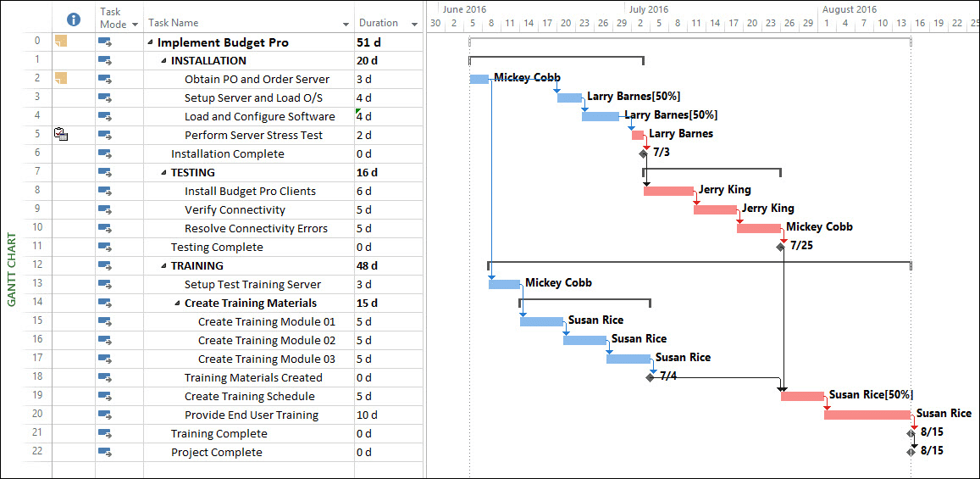Collapse the Implement Budget Pro summary task

[150, 42]
